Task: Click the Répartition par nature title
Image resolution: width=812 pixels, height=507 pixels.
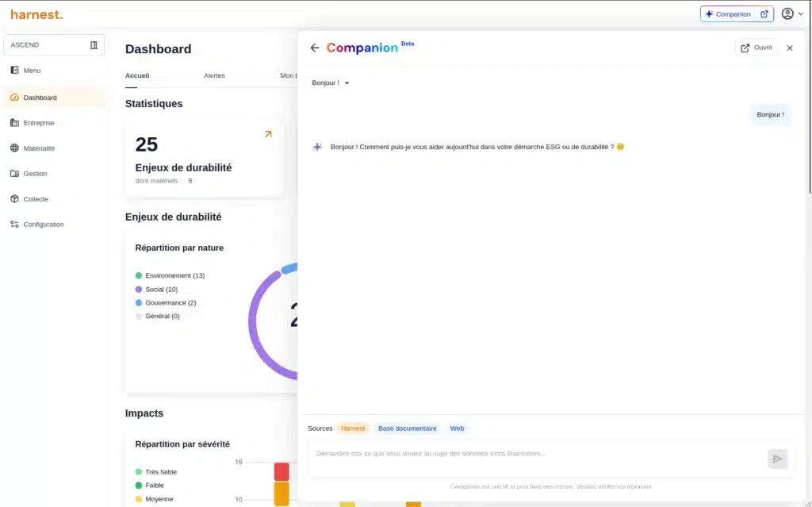Action: (x=179, y=248)
